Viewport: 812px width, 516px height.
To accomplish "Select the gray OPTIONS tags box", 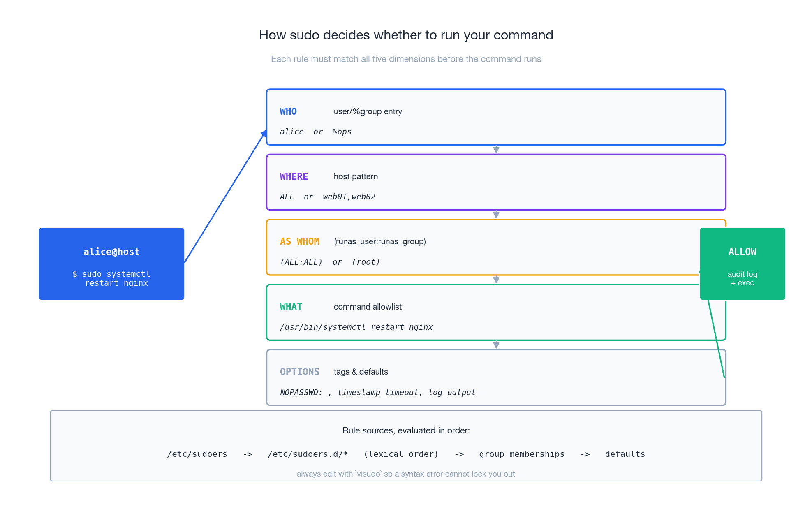I will 495,377.
